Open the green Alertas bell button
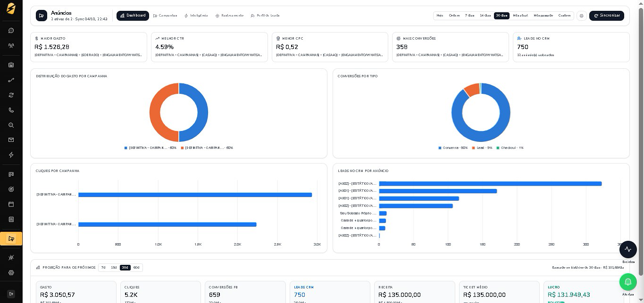 (628, 282)
